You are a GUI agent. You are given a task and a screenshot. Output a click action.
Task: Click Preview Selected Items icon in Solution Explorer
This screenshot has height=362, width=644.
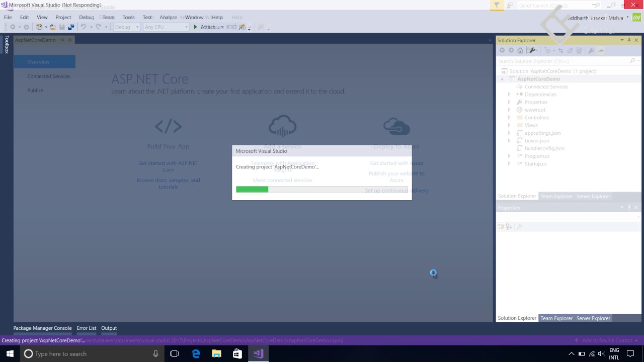(x=600, y=50)
